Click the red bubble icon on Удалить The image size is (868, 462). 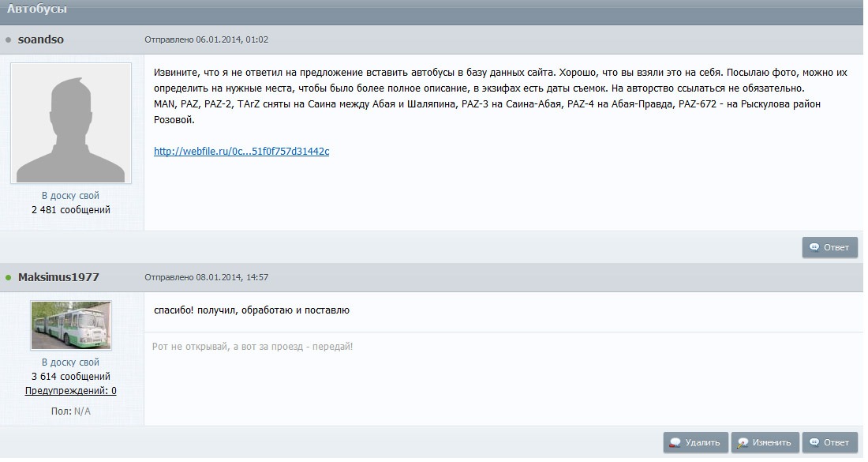point(675,442)
